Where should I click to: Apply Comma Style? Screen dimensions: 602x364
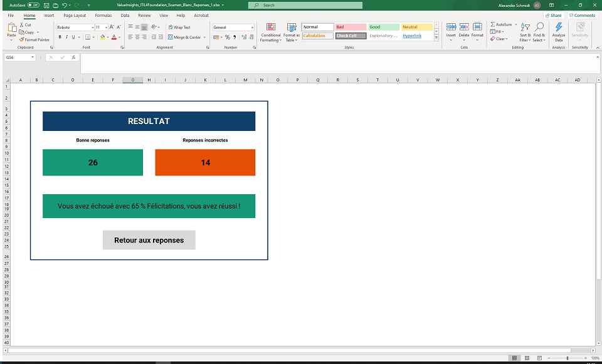234,37
